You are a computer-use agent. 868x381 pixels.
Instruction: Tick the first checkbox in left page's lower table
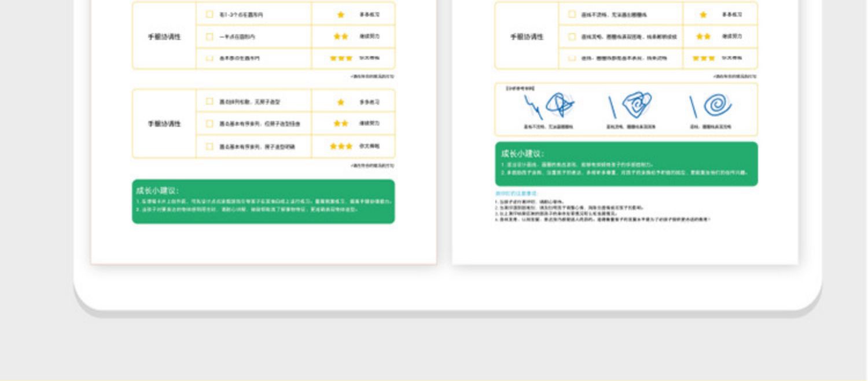click(209, 102)
